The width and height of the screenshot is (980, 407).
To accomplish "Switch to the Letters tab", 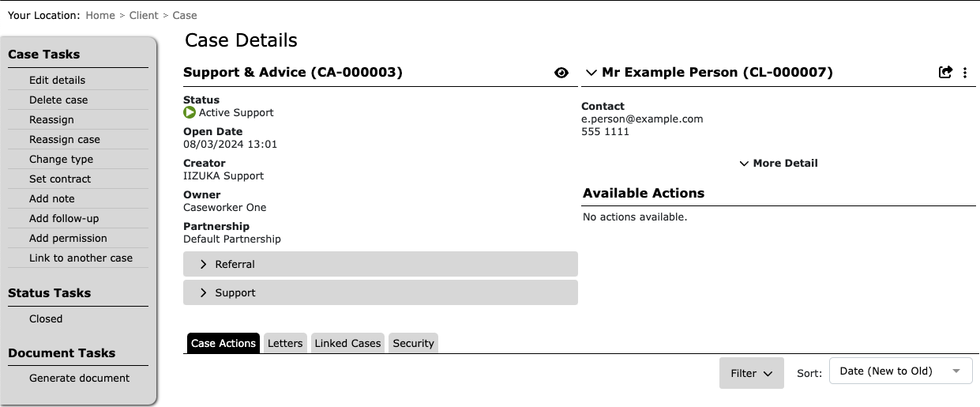I will 285,343.
